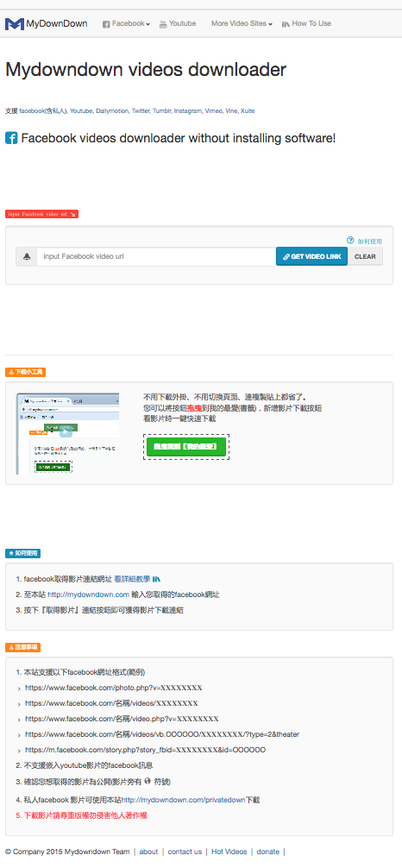Click the red 'input Facebook video url' label
402x868 pixels.
41,214
